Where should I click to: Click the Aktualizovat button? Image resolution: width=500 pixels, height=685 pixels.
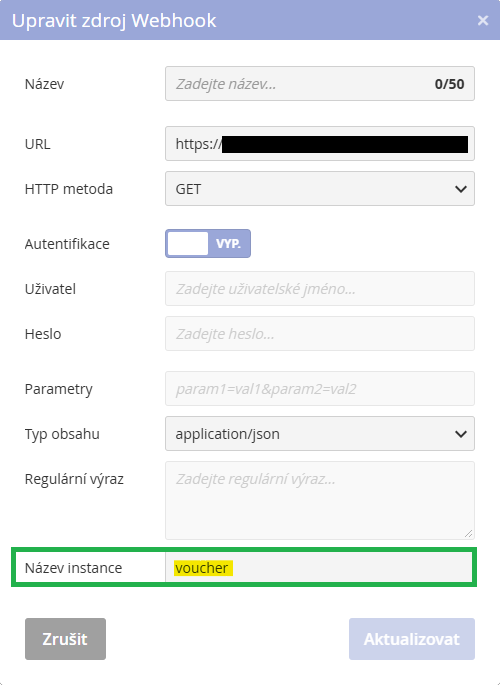[412, 639]
